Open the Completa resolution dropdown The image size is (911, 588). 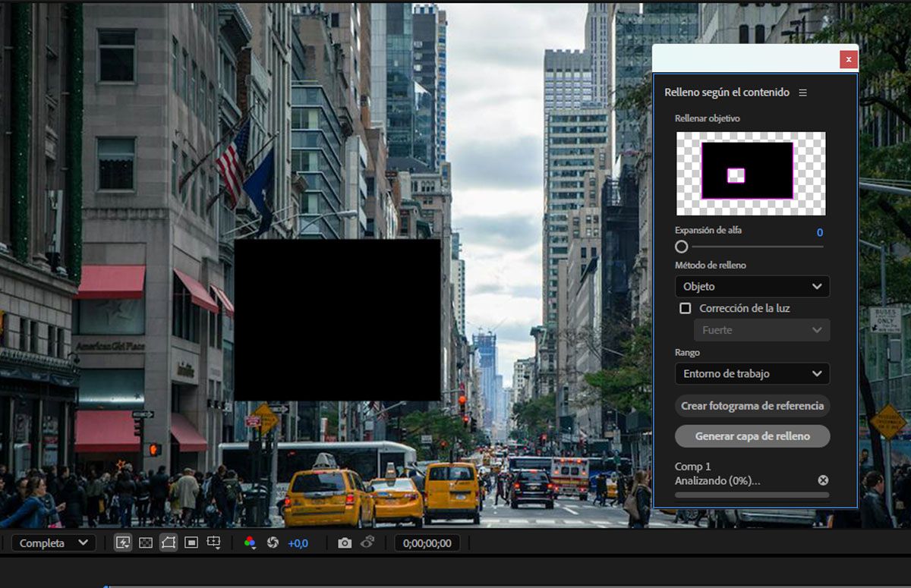pyautogui.click(x=53, y=542)
